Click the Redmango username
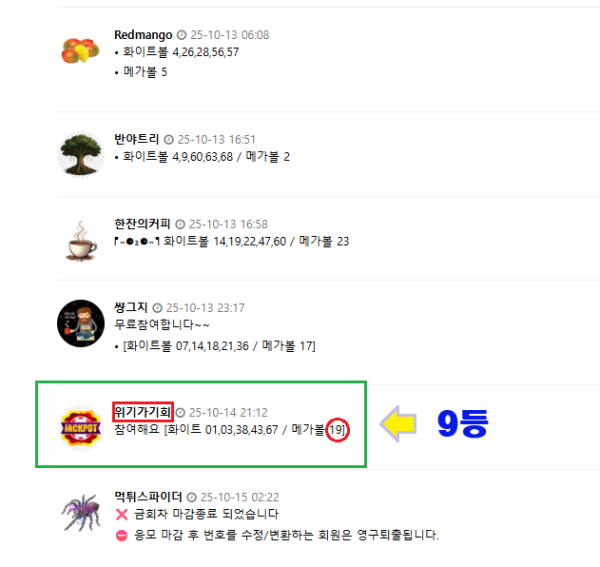The height and width of the screenshot is (567, 600). click(x=143, y=35)
